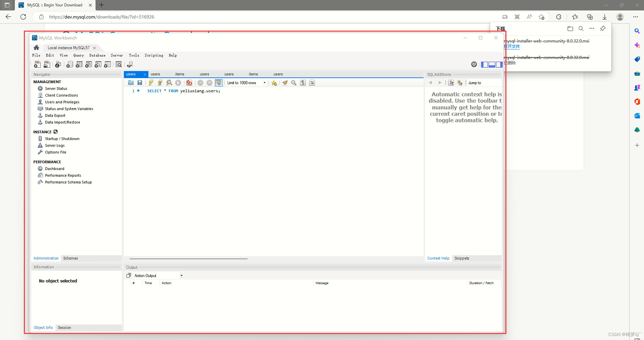644x340 pixels.
Task: Save the script to a file
Action: coord(140,83)
